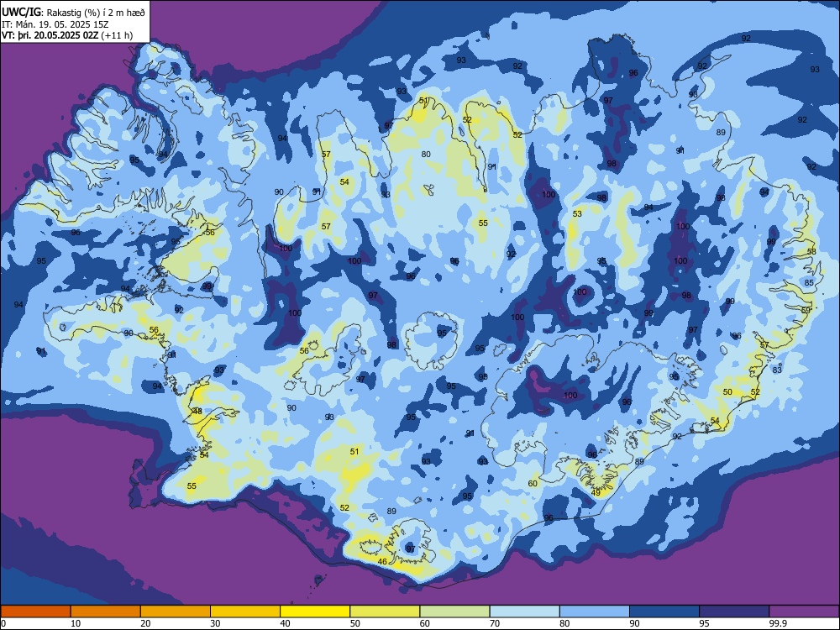Select the "59" humidity value on the map
Image resolution: width=840 pixels, height=630 pixels.
click(x=806, y=310)
